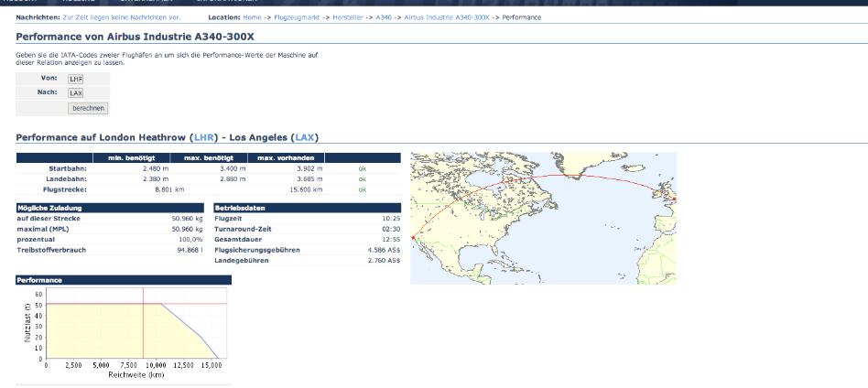
Task: Select the 'max. benötigt' column header
Action: point(209,158)
